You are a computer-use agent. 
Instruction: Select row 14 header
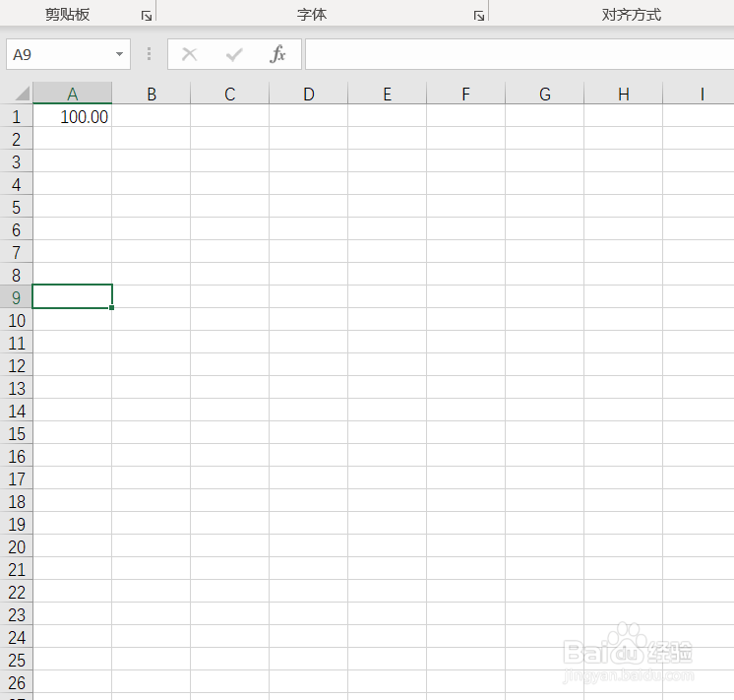(x=17, y=411)
